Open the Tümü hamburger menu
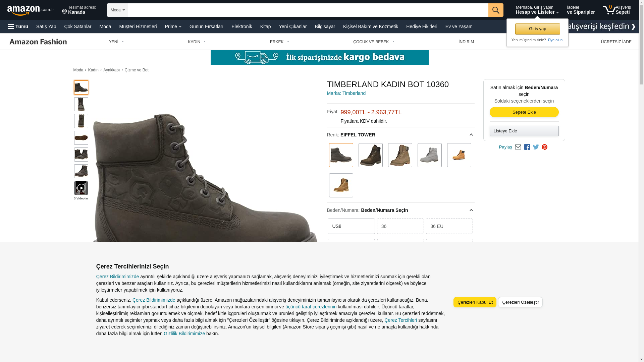The width and height of the screenshot is (644, 362). pyautogui.click(x=18, y=26)
